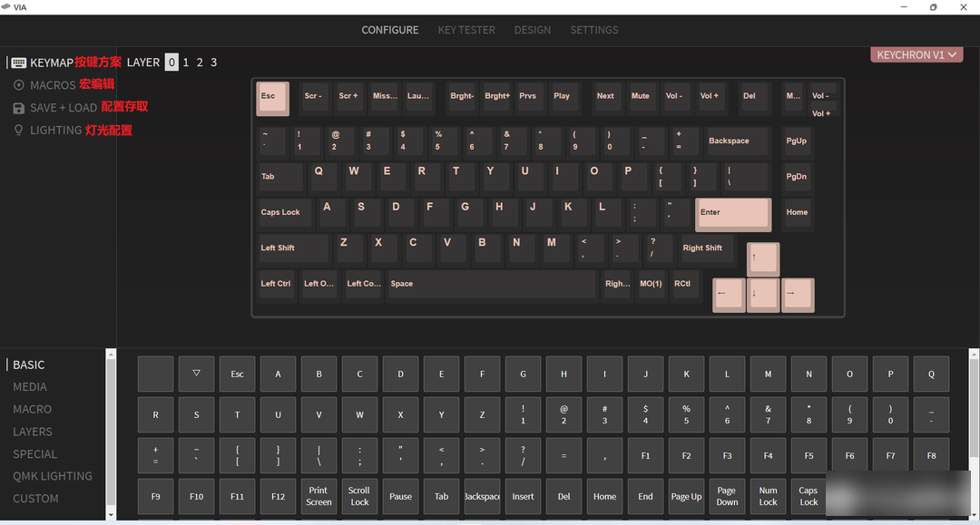This screenshot has width=980, height=525.
Task: Select the Backspace key on the keyboard layout
Action: tap(737, 141)
